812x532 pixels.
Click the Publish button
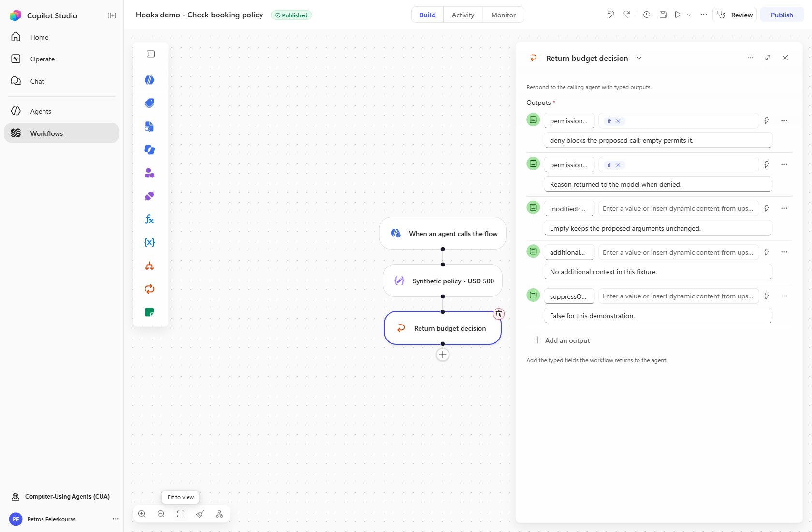(x=782, y=15)
